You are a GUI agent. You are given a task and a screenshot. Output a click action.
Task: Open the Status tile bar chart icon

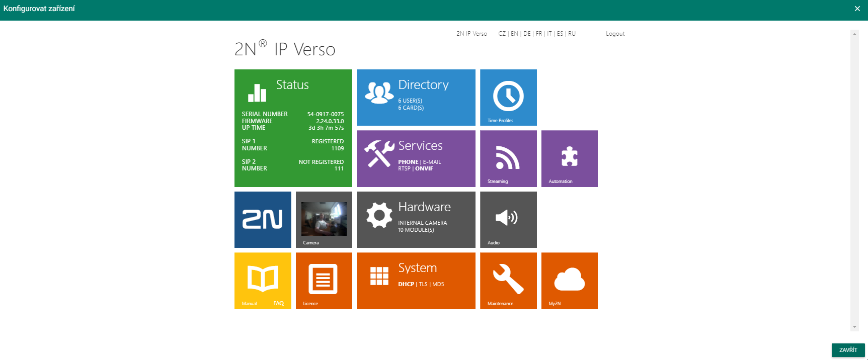pos(257,93)
